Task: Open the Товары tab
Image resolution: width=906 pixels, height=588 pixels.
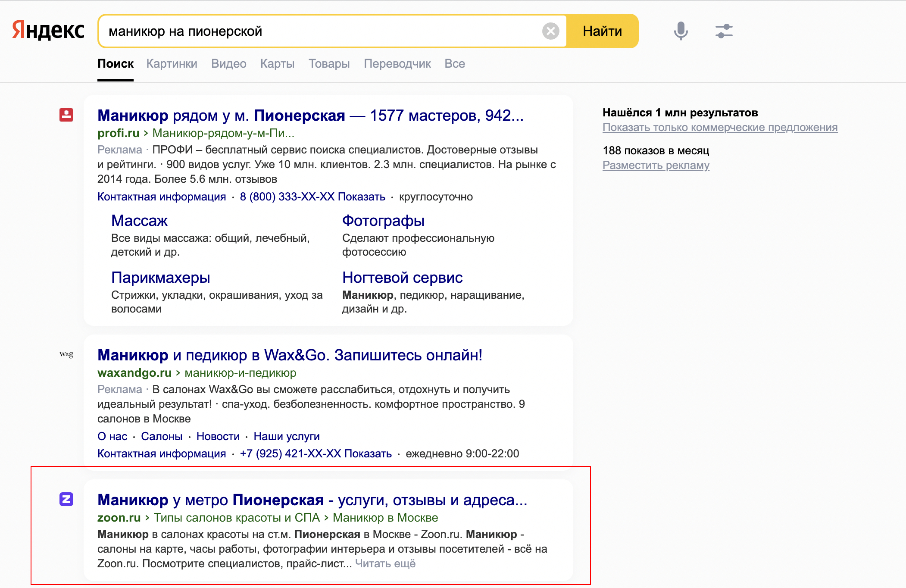Action: [329, 64]
